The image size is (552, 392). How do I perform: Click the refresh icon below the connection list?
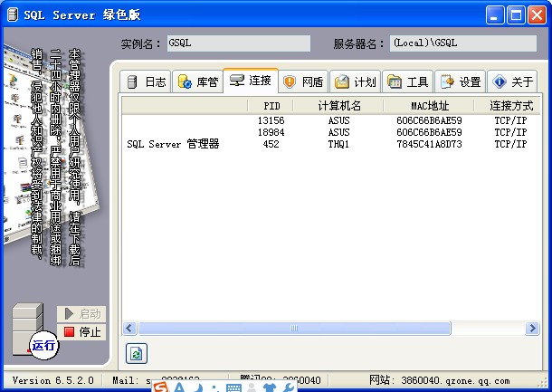[135, 353]
